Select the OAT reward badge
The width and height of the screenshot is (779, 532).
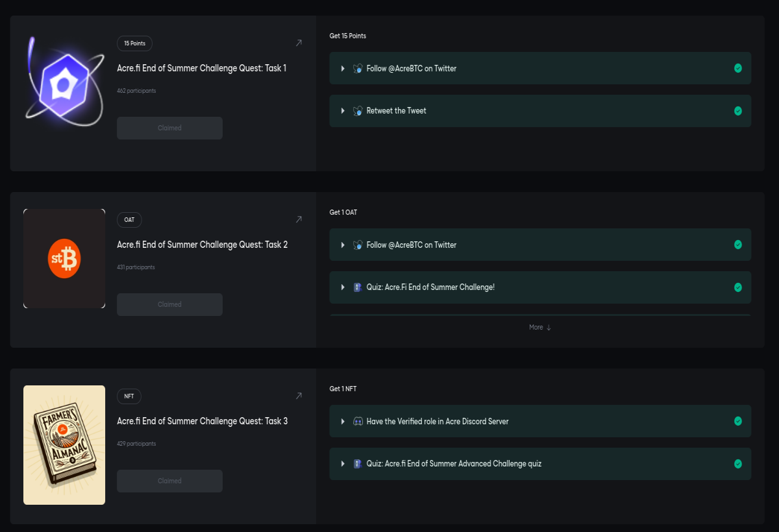129,220
